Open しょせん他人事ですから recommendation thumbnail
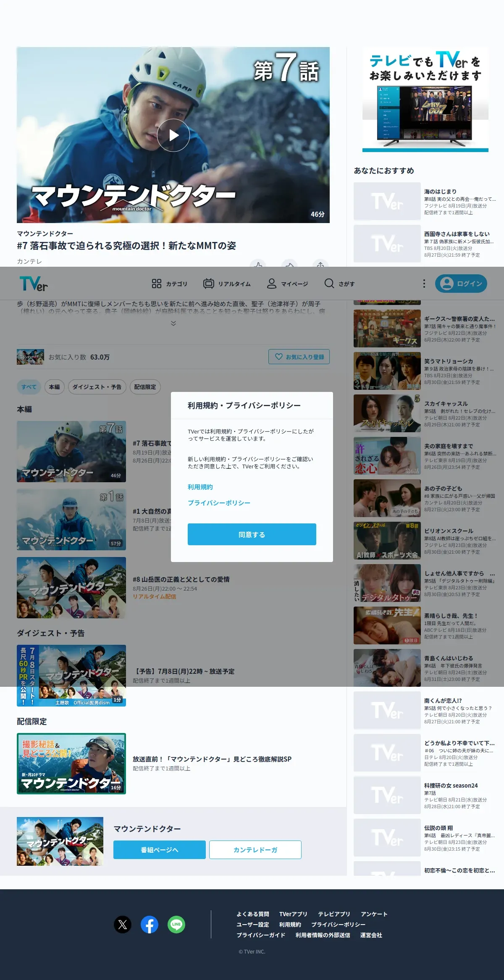This screenshot has width=504, height=980. pos(387,583)
